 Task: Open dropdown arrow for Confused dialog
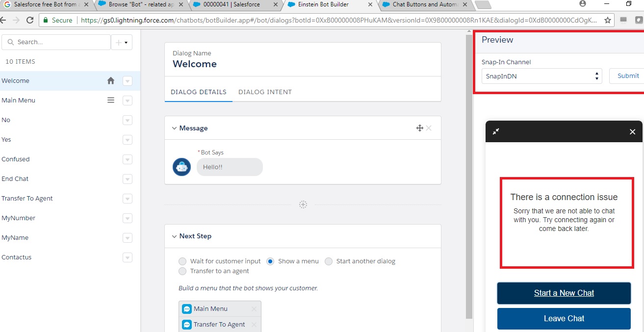(128, 160)
